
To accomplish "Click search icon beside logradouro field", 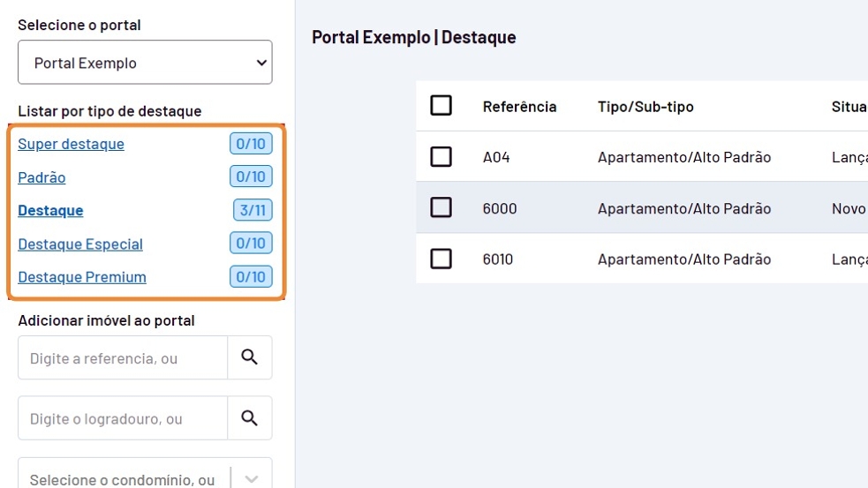I will 250,418.
